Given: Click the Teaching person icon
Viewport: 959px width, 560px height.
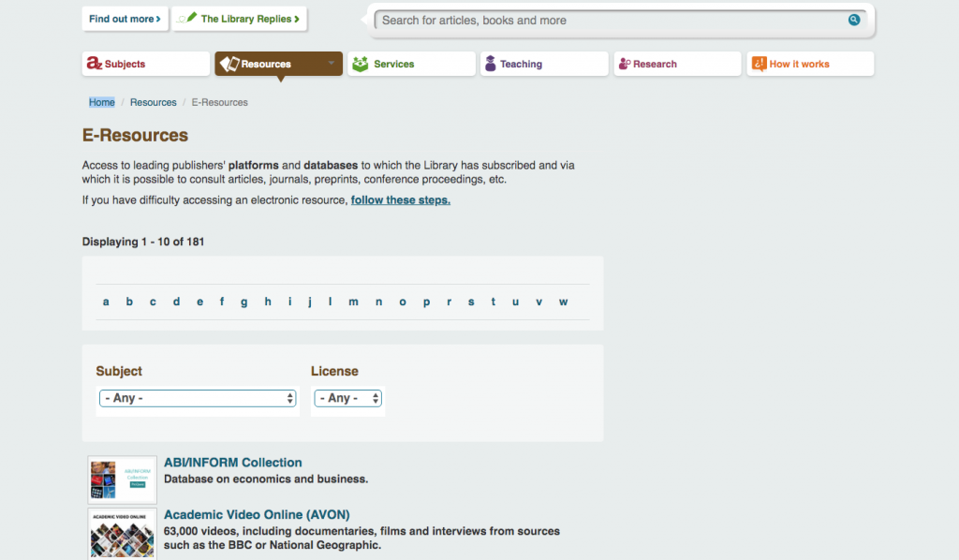Looking at the screenshot, I should pos(490,63).
